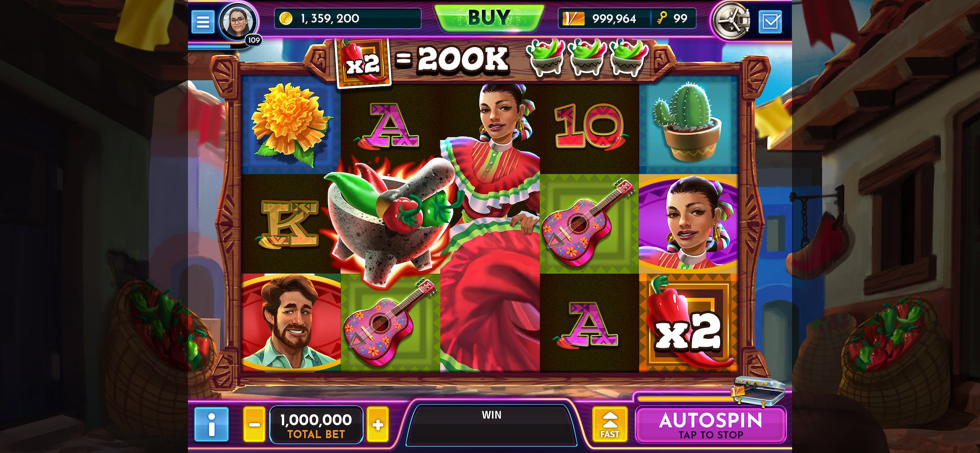Click the ticket card balance icon
The height and width of the screenshot is (453, 980).
573,19
